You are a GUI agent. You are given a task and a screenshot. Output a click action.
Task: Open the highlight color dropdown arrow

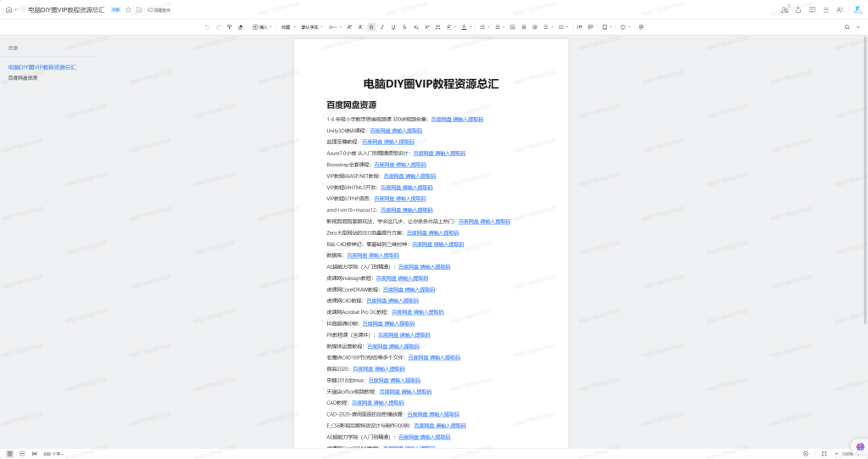454,26
